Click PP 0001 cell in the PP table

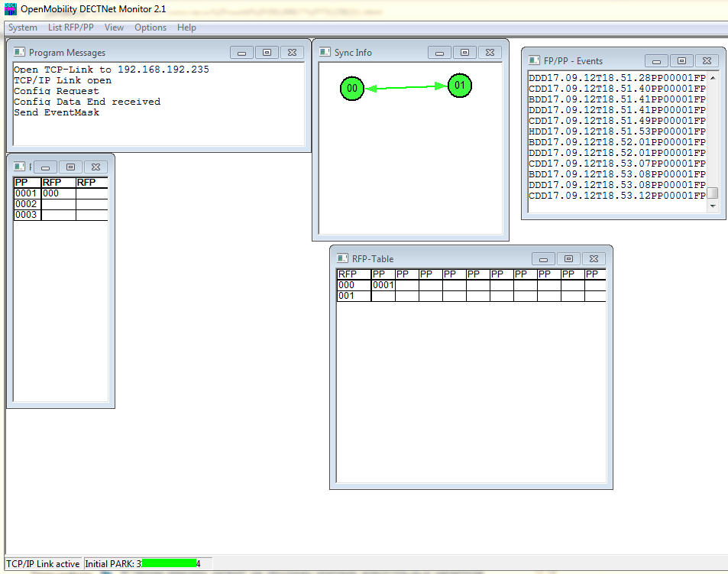point(28,193)
